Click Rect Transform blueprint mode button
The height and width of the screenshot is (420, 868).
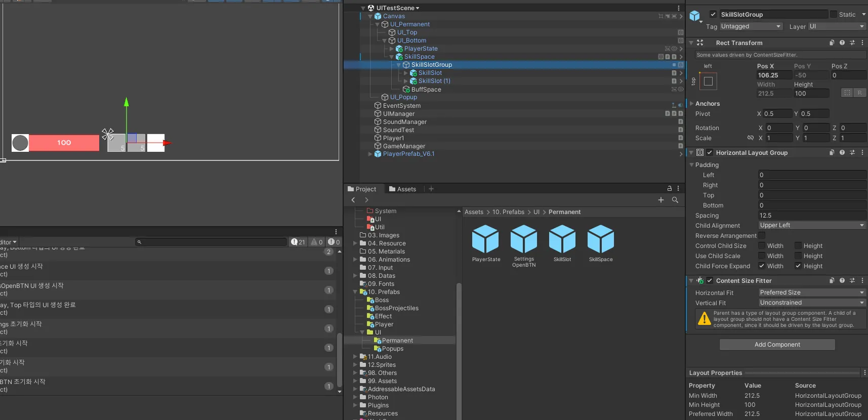point(847,93)
